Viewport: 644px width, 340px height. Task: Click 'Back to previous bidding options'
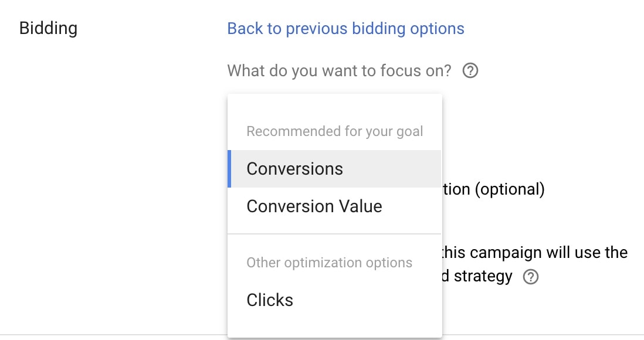346,28
